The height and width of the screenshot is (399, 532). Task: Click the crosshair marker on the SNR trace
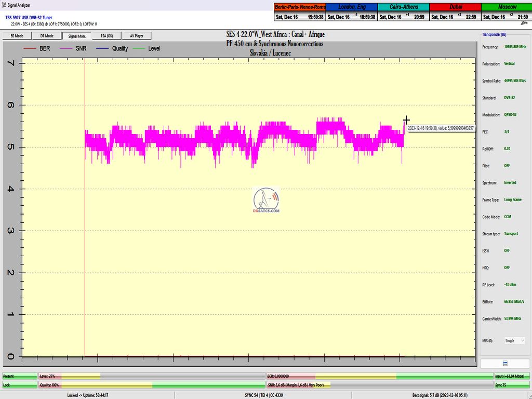pos(406,120)
